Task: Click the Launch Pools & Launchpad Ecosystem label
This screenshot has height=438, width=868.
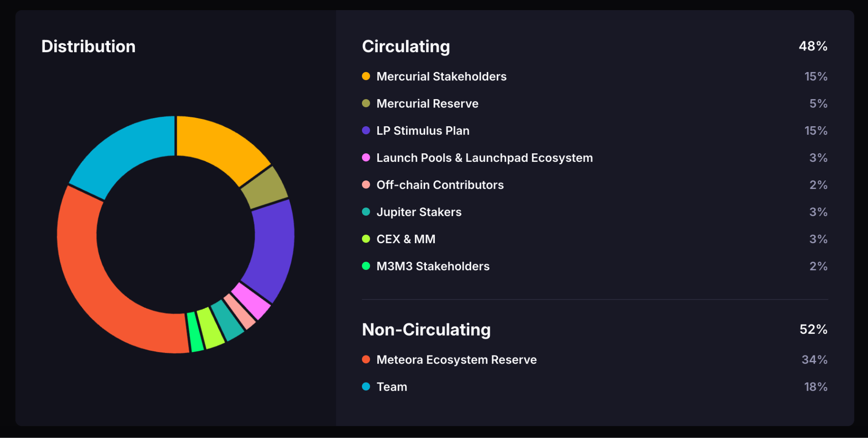Action: (x=484, y=158)
